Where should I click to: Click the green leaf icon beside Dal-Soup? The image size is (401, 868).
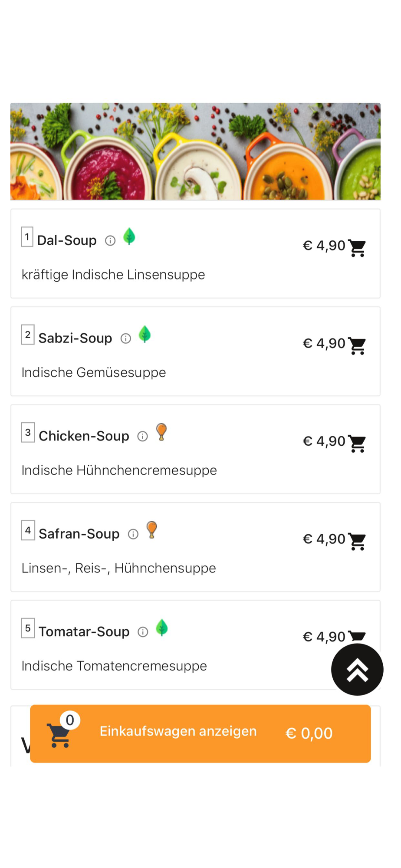tap(129, 237)
